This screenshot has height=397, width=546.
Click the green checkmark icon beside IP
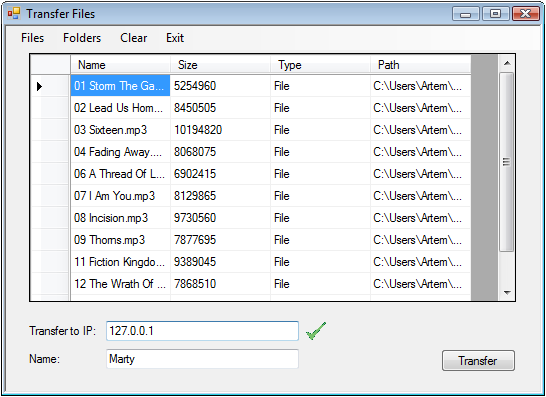tap(316, 330)
